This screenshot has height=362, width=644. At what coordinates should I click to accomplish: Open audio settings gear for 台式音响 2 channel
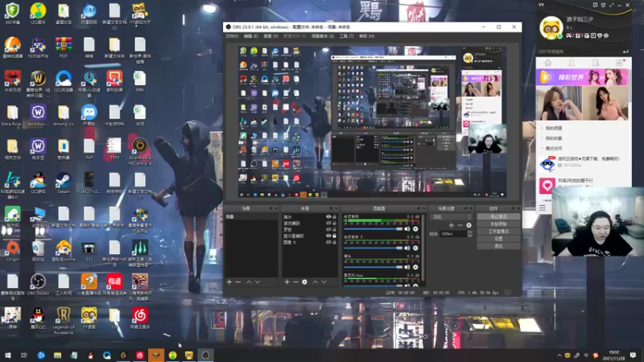tap(415, 248)
